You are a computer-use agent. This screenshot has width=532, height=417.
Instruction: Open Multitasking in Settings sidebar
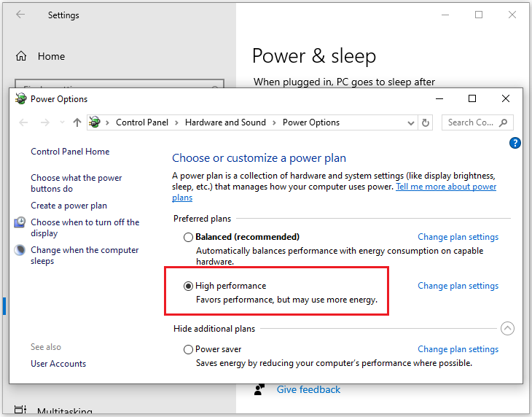tap(64, 411)
